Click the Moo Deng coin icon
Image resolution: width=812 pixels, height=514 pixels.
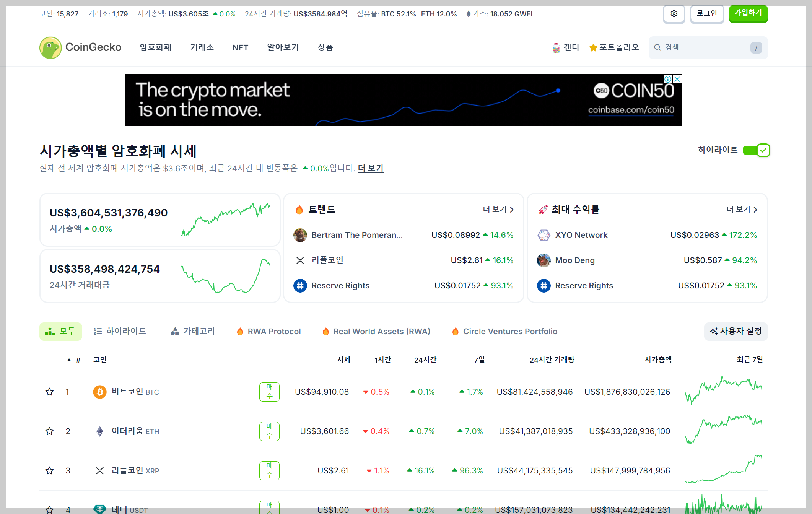544,260
